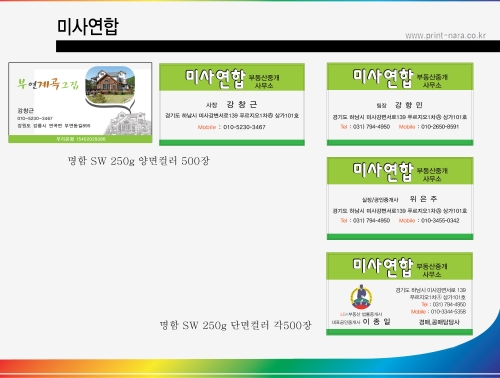500x378 pixels.
Task: Click the 부연계곡그집 calligraphy logo text
Action: click(x=48, y=84)
